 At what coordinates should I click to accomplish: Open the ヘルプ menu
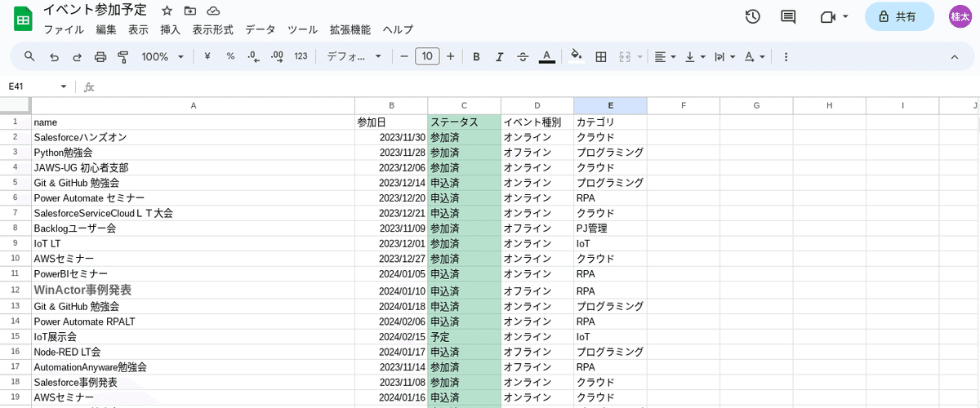398,29
